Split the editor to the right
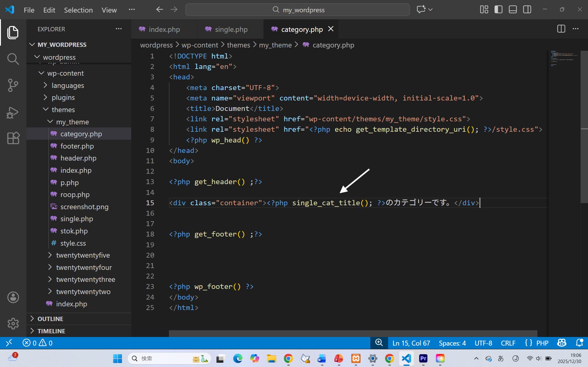The height and width of the screenshot is (367, 588). (x=561, y=29)
